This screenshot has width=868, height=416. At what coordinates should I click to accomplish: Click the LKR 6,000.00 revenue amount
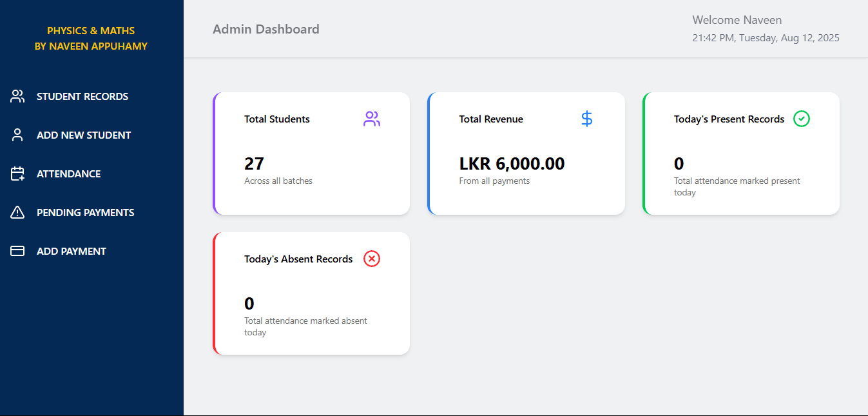(x=512, y=164)
